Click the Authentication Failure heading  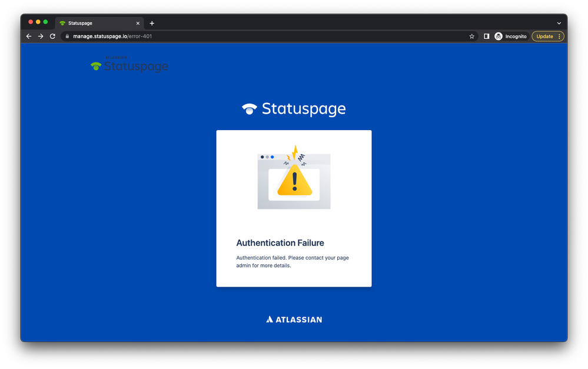coord(280,243)
